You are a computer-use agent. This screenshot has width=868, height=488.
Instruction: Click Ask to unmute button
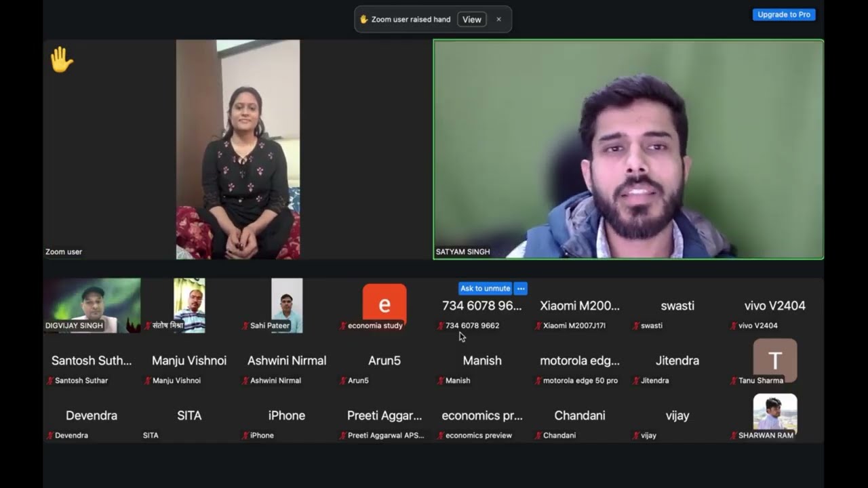485,289
